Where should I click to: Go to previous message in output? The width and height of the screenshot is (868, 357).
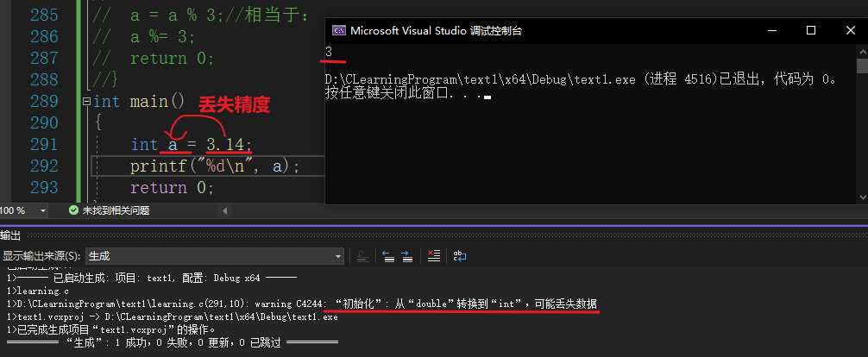[388, 256]
